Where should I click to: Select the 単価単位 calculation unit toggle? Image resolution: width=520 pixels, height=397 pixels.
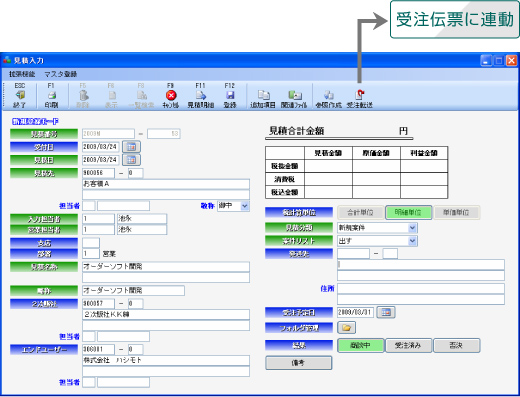click(456, 212)
